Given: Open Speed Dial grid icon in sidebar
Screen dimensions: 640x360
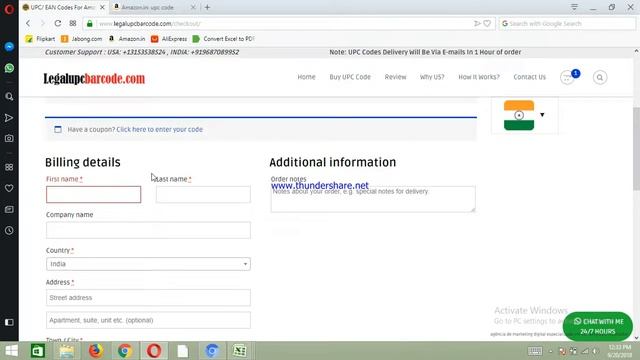Looking at the screenshot, I should point(9,167).
